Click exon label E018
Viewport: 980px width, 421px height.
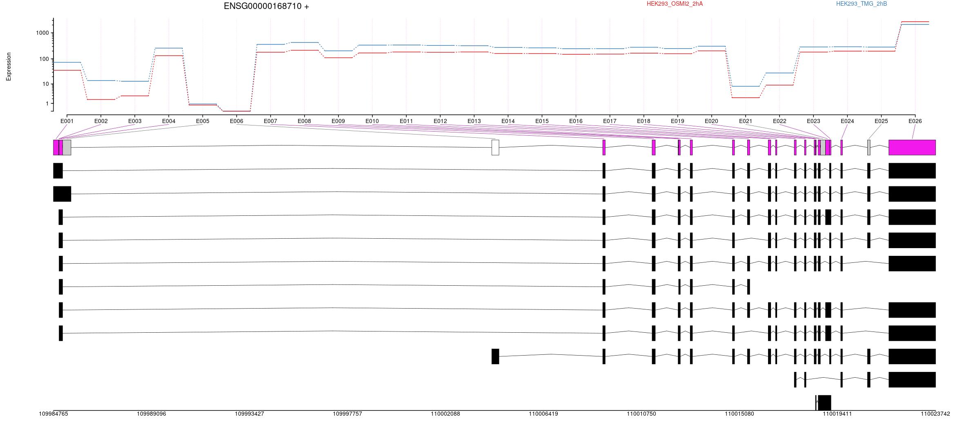[644, 121]
